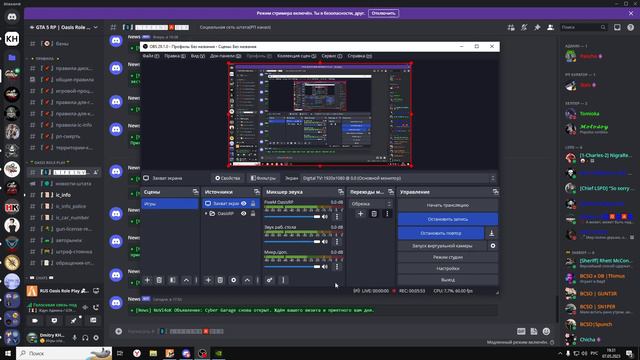Open Микр./доп. channel options menu
Image resolution: width=640 pixels, height=360 pixels.
click(x=337, y=267)
